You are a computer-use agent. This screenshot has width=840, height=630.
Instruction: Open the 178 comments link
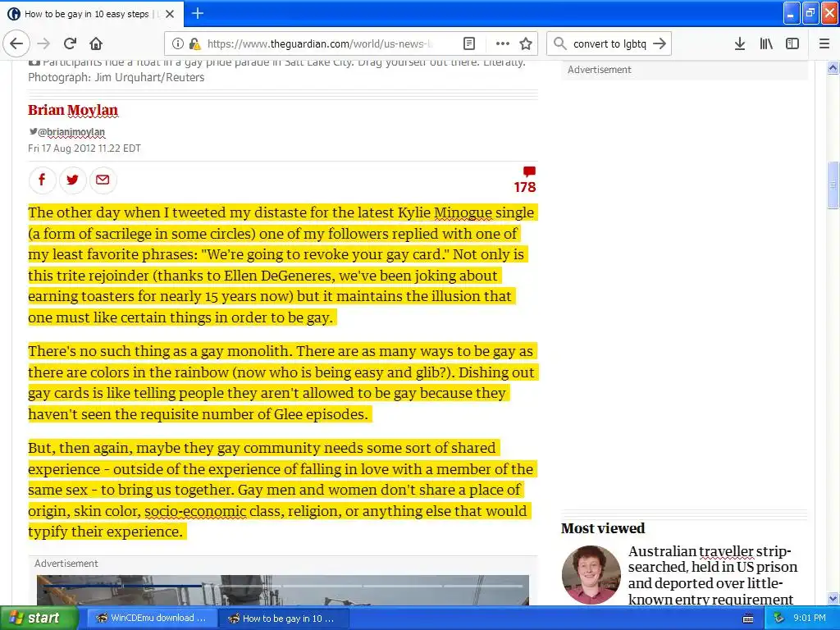pyautogui.click(x=525, y=180)
